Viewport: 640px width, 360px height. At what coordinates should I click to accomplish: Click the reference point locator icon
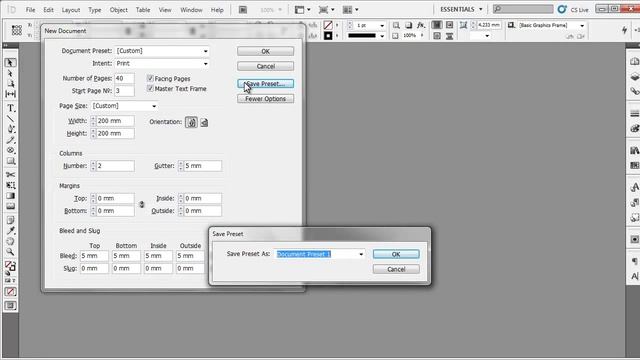pos(17,30)
